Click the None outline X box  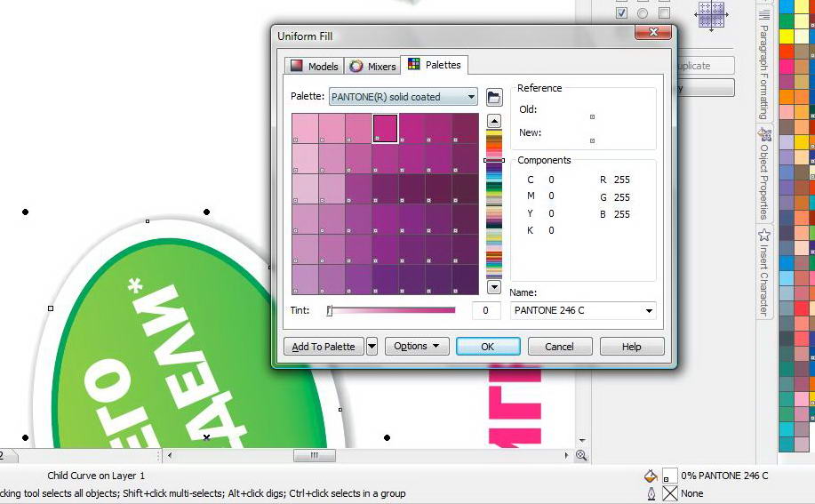670,493
